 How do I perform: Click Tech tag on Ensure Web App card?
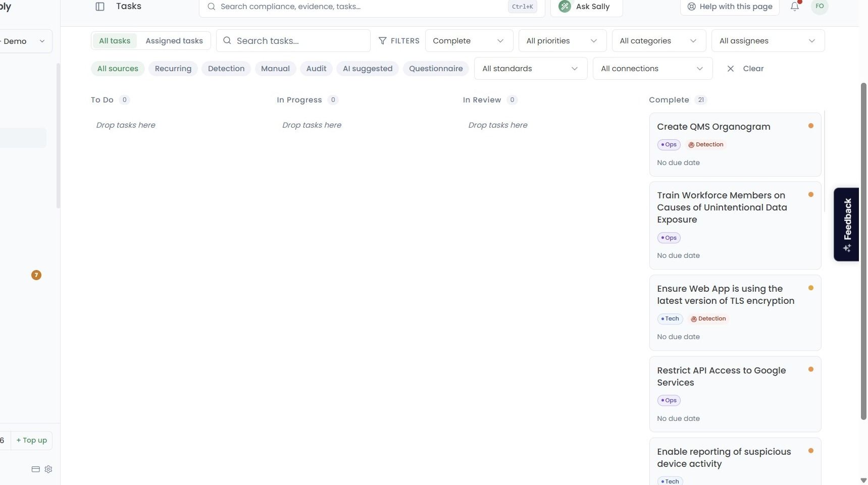(x=670, y=319)
